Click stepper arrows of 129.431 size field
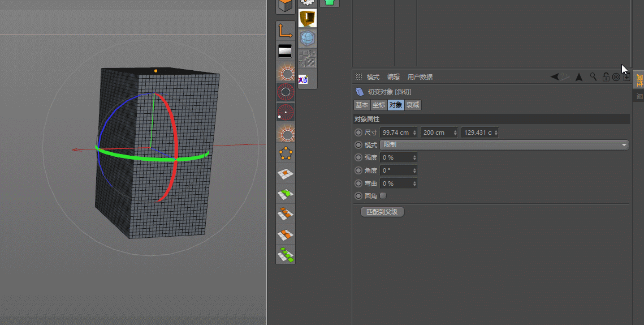The width and height of the screenshot is (644, 325). tap(496, 132)
